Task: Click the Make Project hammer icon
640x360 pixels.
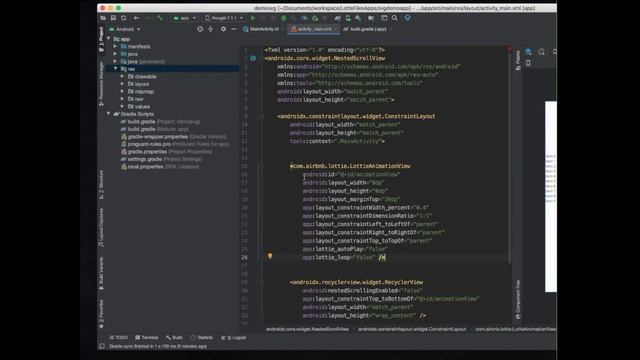Action: pos(160,18)
